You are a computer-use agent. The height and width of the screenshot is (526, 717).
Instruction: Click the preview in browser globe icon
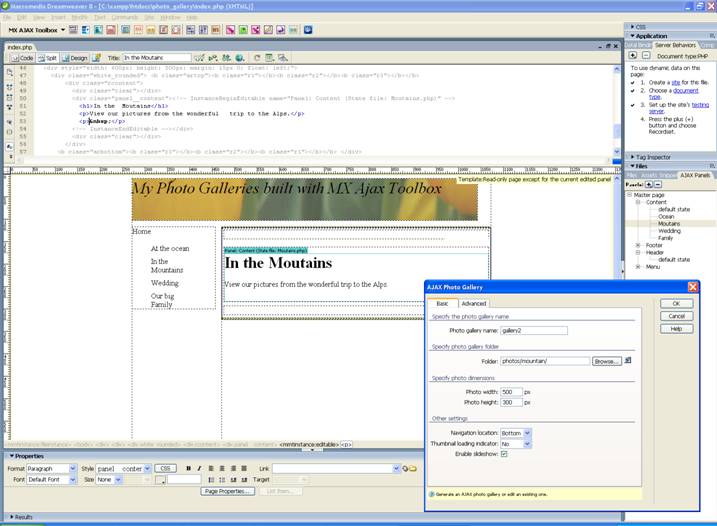point(240,58)
